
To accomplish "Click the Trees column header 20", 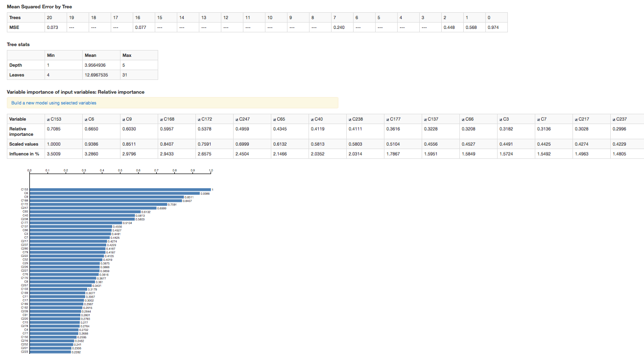I will click(55, 18).
